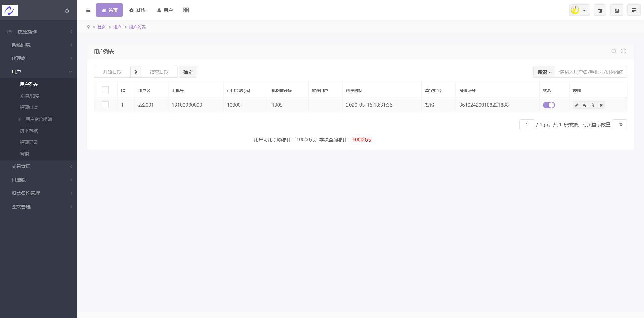The width and height of the screenshot is (644, 318).
Task: Click the 用户 breadcrumb link
Action: (117, 27)
